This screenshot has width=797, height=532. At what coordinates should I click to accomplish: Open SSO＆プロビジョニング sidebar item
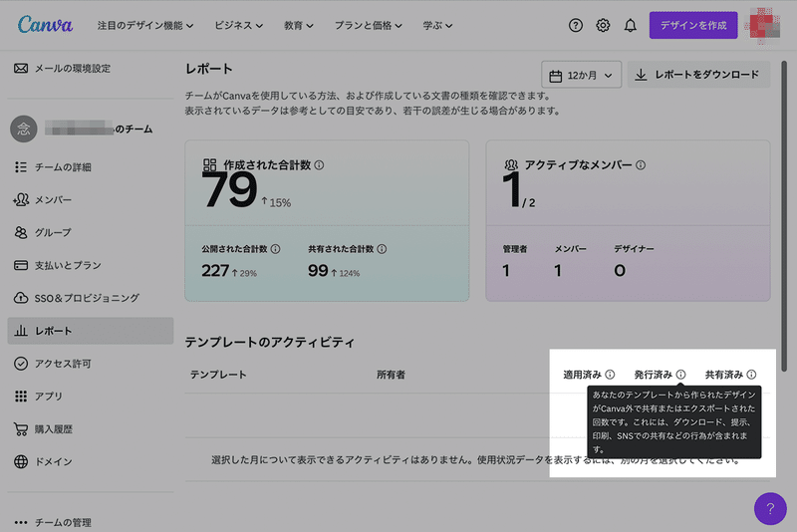[x=87, y=298]
